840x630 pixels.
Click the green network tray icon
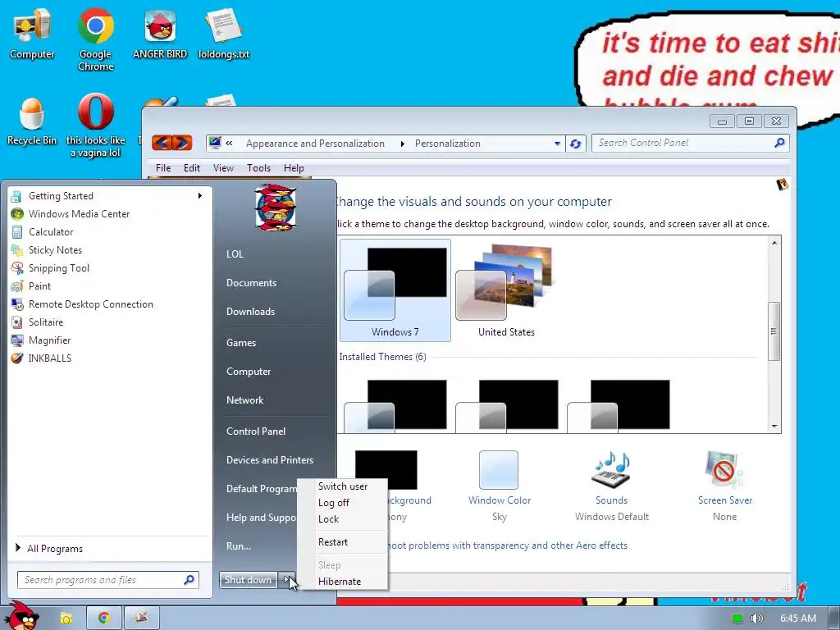coord(737,619)
